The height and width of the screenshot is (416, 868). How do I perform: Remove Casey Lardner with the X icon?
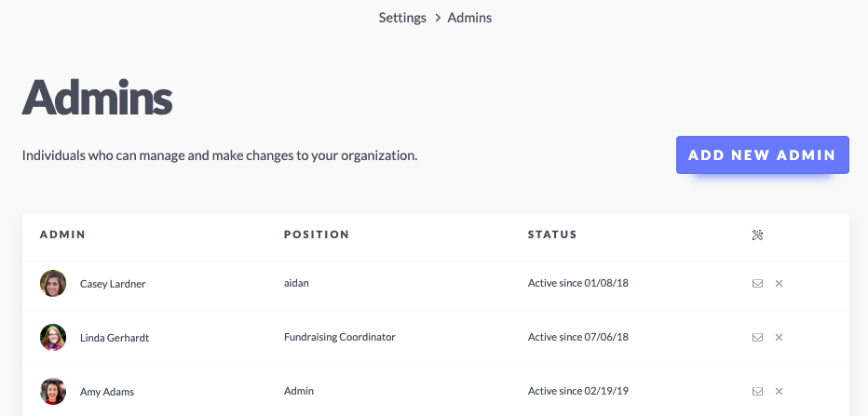(x=779, y=283)
